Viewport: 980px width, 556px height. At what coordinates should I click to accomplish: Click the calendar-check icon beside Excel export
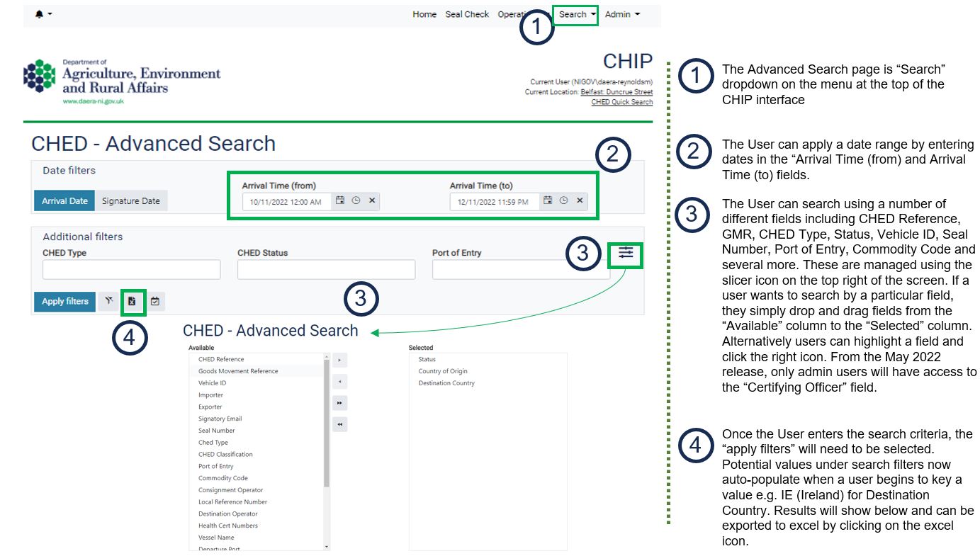coord(155,302)
